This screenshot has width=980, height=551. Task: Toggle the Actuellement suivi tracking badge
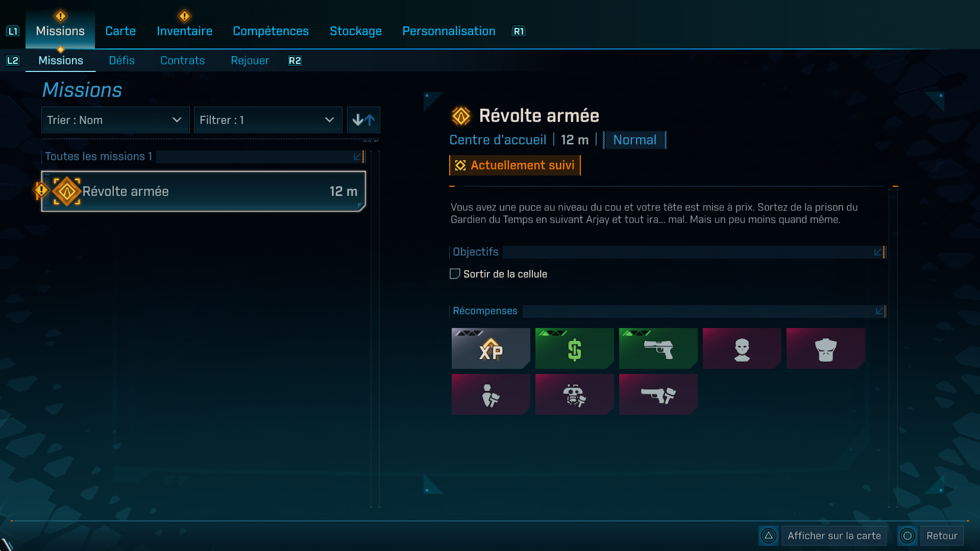click(x=514, y=165)
